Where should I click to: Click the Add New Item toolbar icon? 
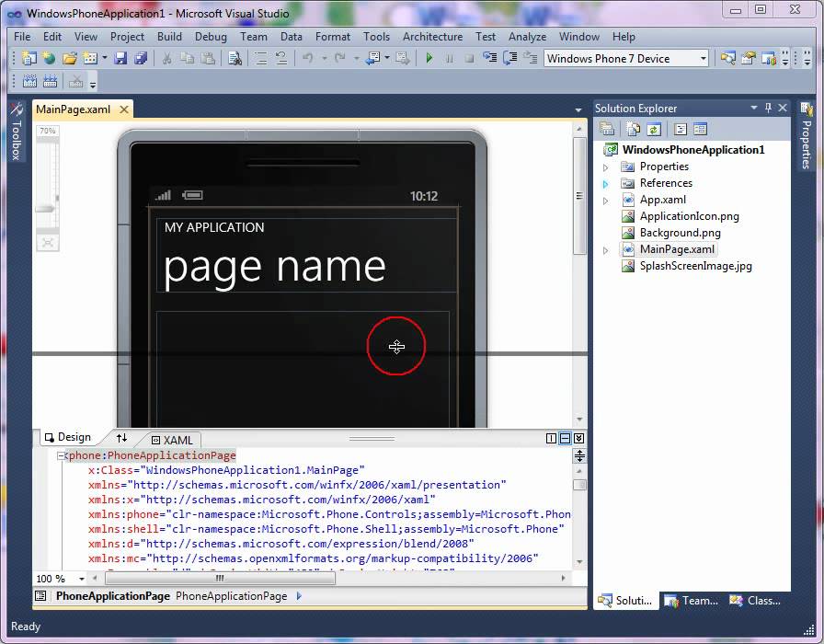coord(90,58)
